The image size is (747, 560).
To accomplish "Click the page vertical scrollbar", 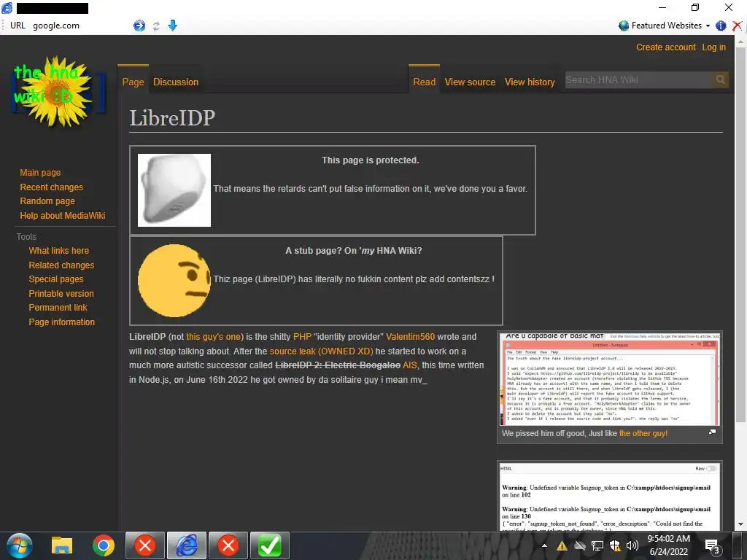I will tap(740, 233).
